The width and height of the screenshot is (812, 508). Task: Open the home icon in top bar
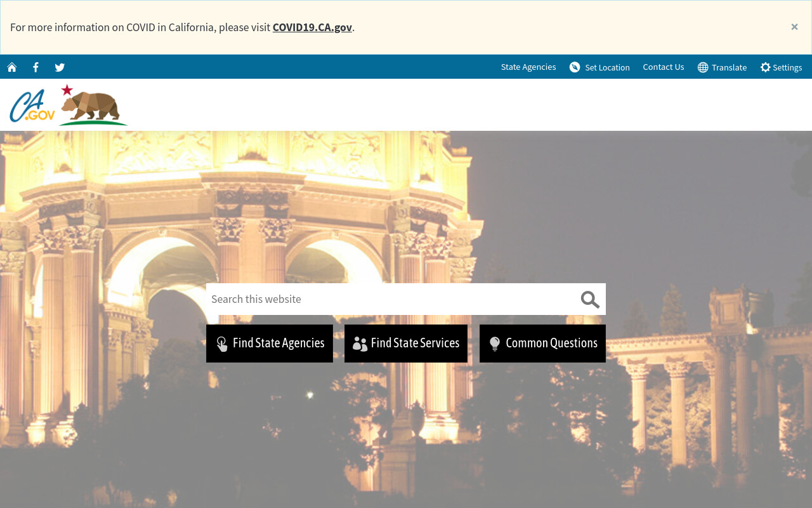pos(12,67)
